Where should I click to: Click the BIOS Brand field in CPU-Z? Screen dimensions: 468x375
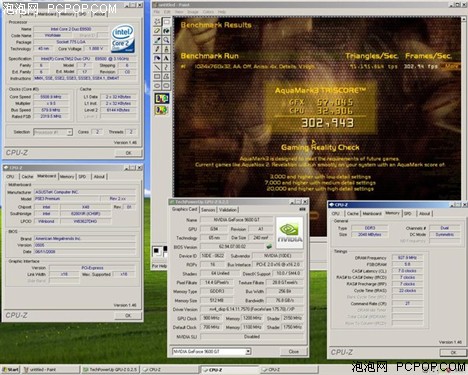pyautogui.click(x=85, y=238)
